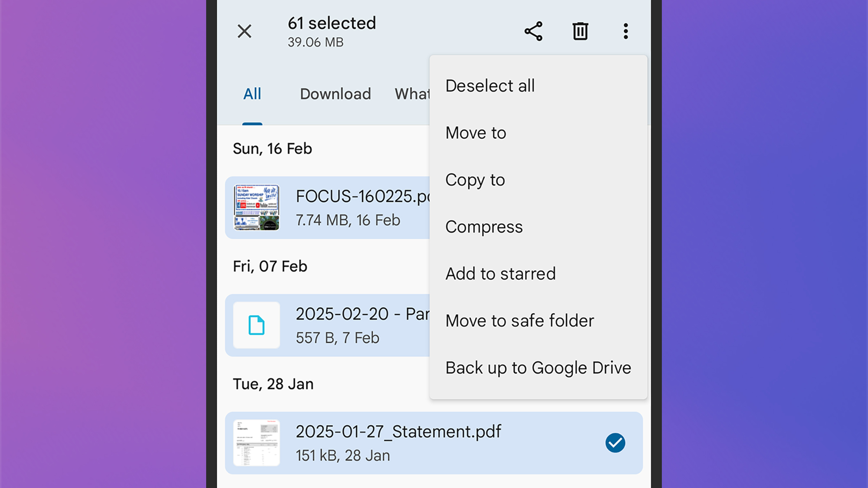Switch to the Download tab
Screen dimensions: 868x488
[335, 94]
